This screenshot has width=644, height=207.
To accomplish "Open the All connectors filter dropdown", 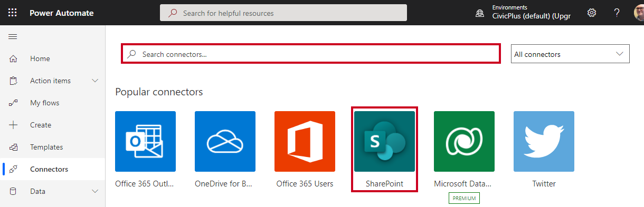I will coord(570,54).
